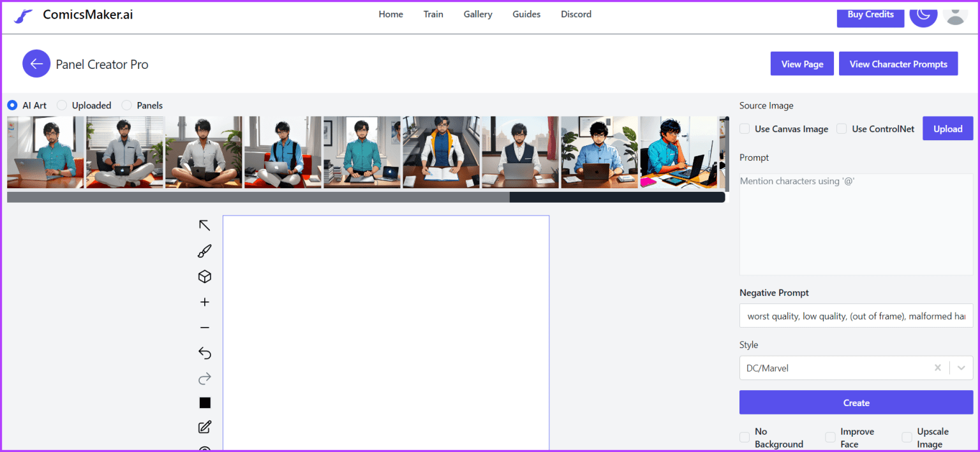Image resolution: width=980 pixels, height=452 pixels.
Task: Go back using the round arrow button
Action: (36, 64)
